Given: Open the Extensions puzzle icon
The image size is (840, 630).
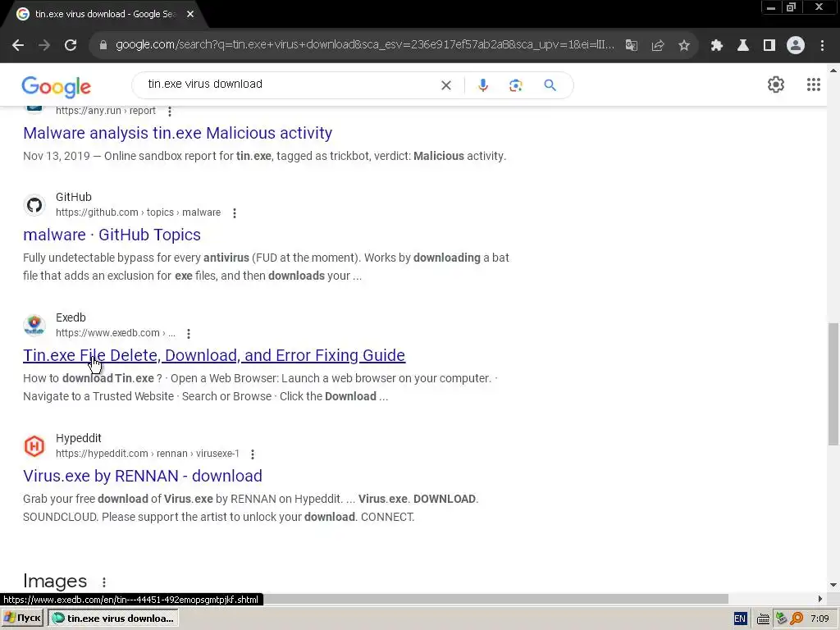Looking at the screenshot, I should (x=717, y=46).
